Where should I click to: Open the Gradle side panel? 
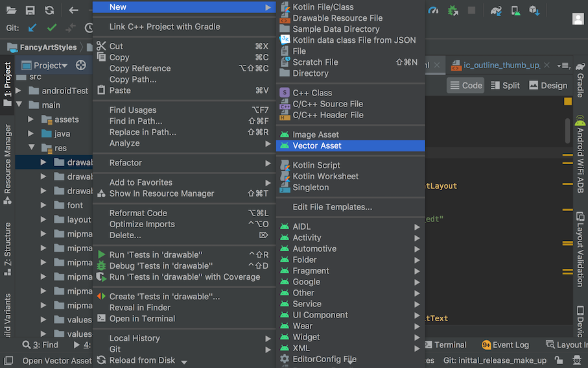tap(580, 80)
